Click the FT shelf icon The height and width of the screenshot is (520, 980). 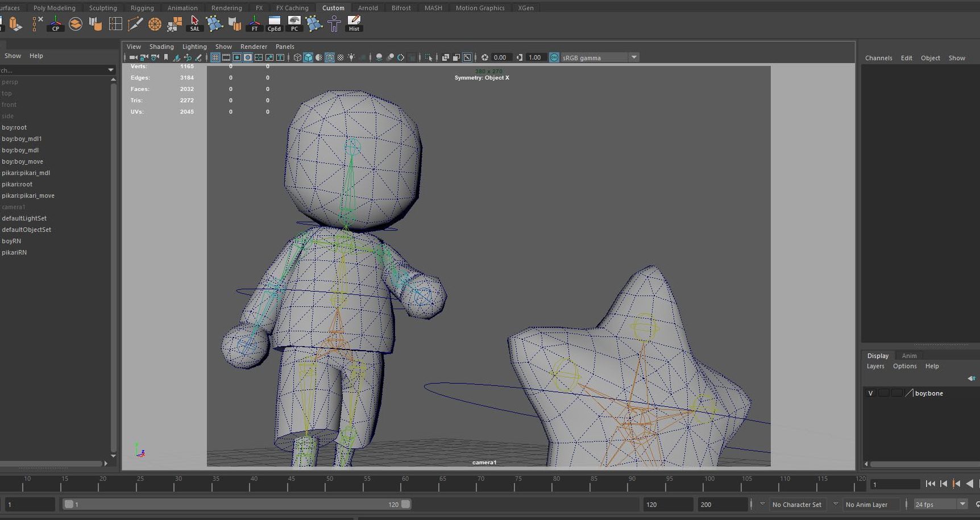coord(254,23)
